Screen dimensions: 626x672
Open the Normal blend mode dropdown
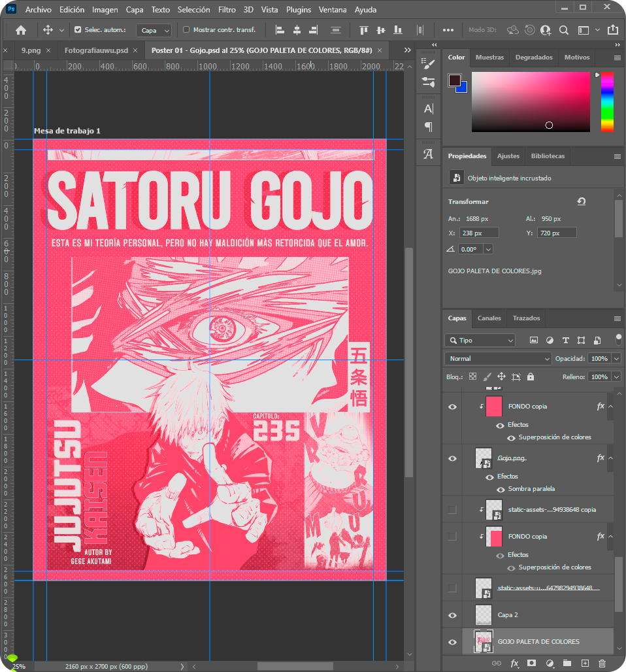tap(498, 359)
